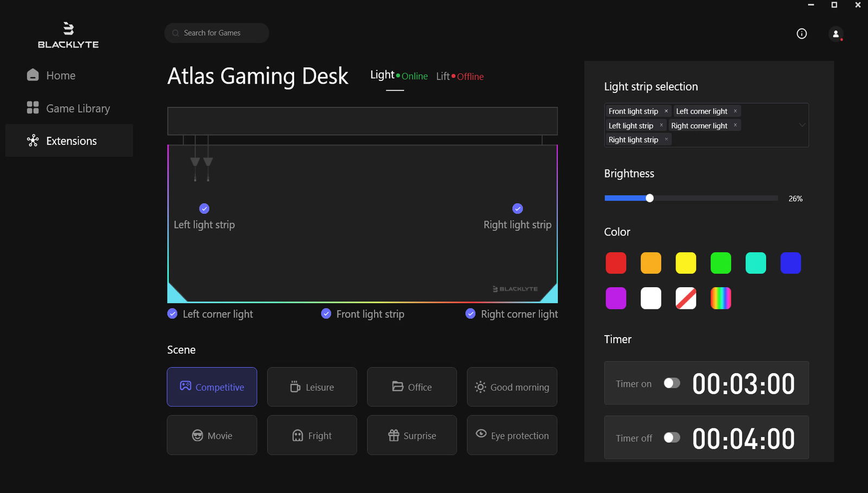Select the Surprise scene
Image resolution: width=868 pixels, height=493 pixels.
412,435
